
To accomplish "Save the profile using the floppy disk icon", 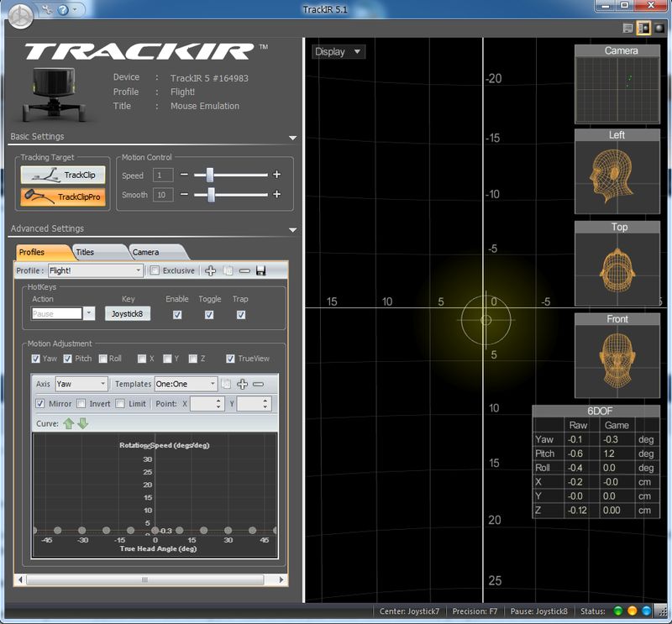I will point(260,271).
